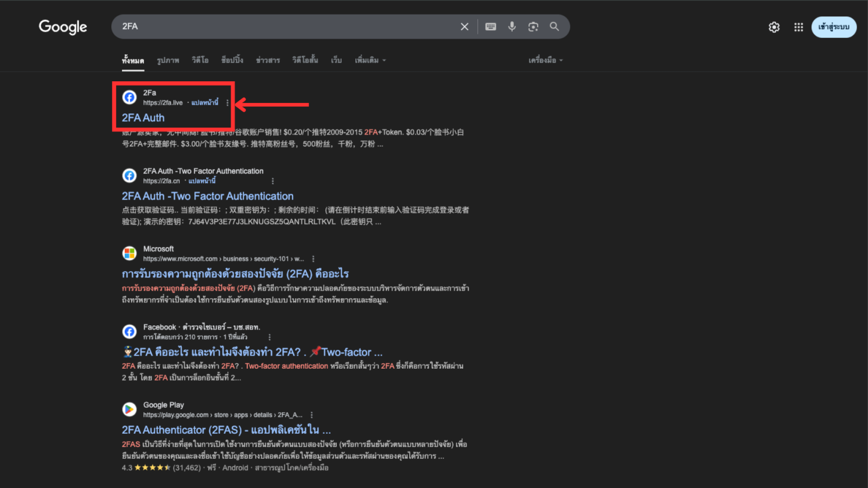868x488 pixels.
Task: Switch to the ข่าวสาร news tab
Action: click(267, 60)
